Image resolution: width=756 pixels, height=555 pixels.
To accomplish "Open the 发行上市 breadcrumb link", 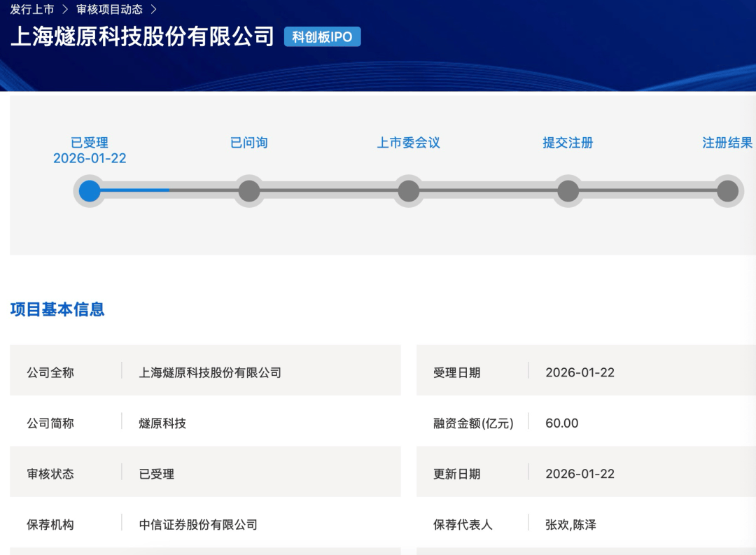I will pos(32,10).
